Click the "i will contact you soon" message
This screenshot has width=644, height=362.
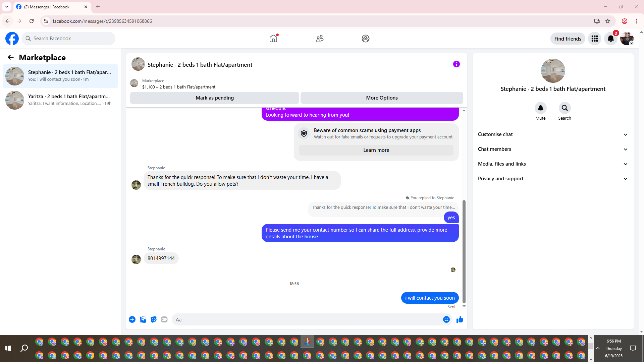pyautogui.click(x=430, y=298)
